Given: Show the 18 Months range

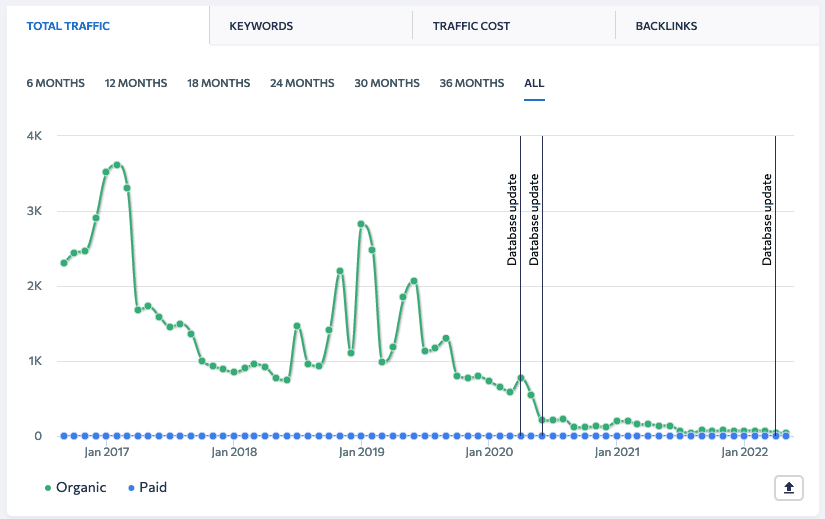Looking at the screenshot, I should coord(218,83).
